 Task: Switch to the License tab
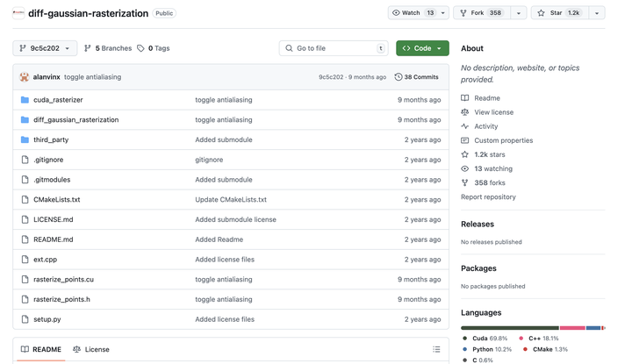coord(91,349)
